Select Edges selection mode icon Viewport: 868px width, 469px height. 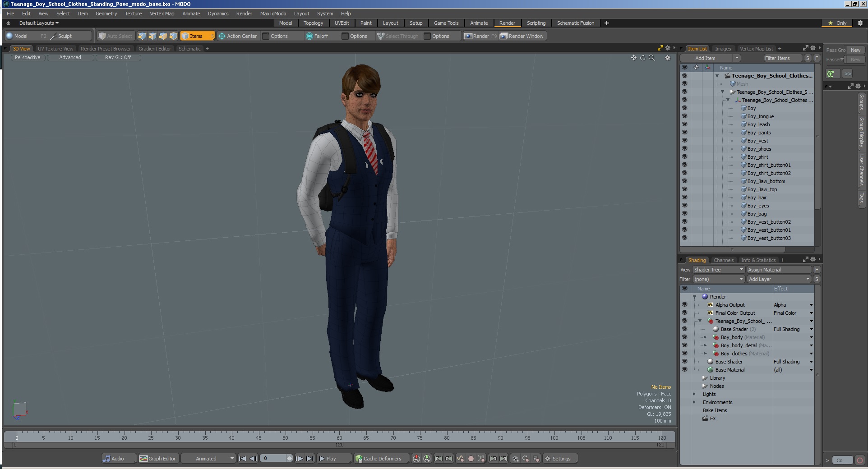(152, 36)
